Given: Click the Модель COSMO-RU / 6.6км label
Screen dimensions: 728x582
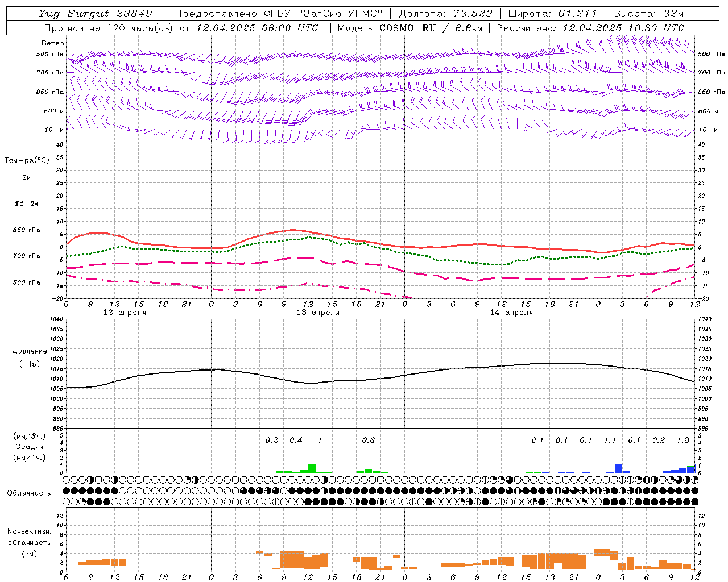Looking at the screenshot, I should 410,28.
